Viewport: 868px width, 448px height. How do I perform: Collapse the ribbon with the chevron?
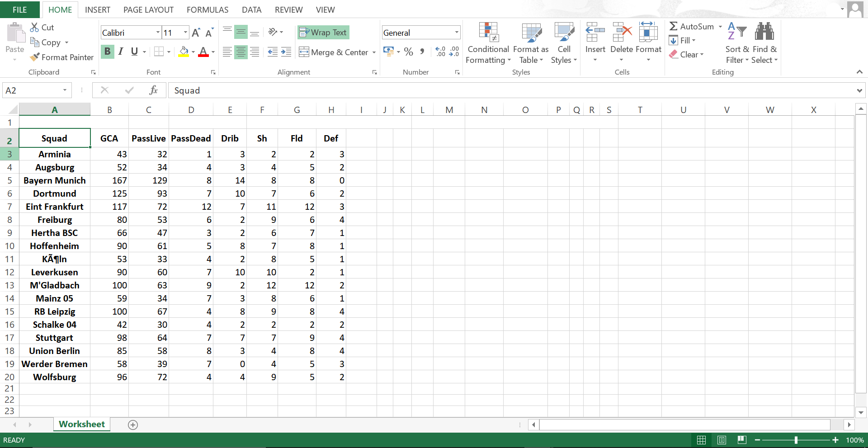click(859, 72)
